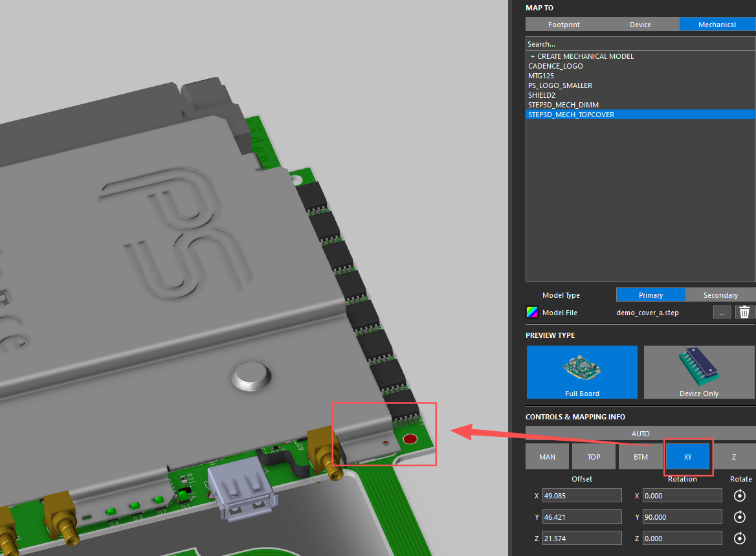Screen dimensions: 756x556
Task: Switch to the Device tab
Action: tap(640, 25)
